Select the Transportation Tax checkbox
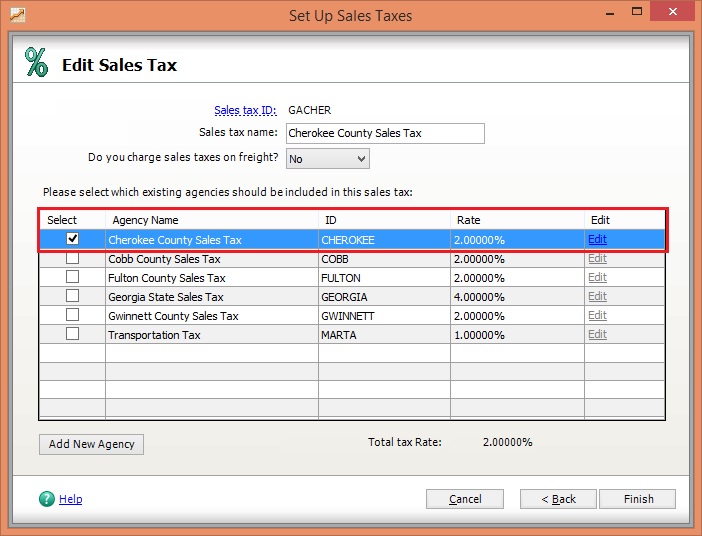Screen dimensions: 702x536 tap(72, 335)
